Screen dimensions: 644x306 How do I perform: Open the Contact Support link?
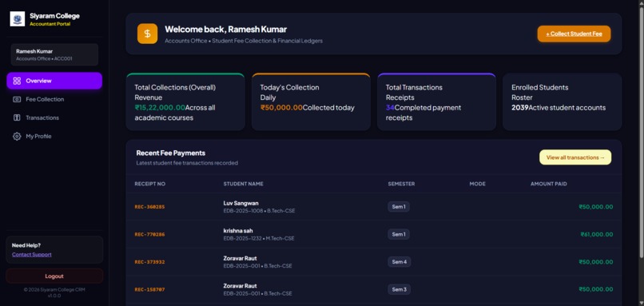pyautogui.click(x=32, y=255)
